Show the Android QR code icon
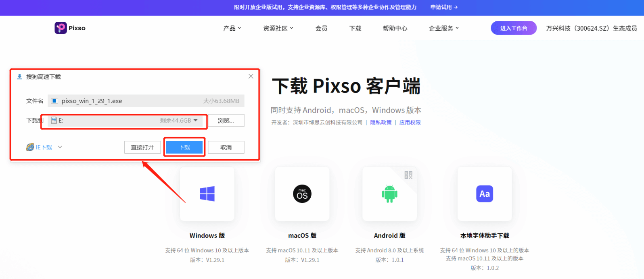Image resolution: width=644 pixels, height=279 pixels. 408,175
